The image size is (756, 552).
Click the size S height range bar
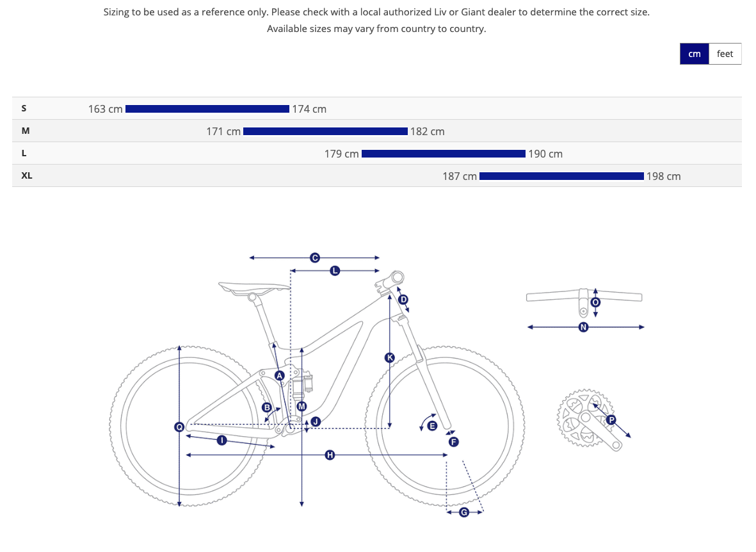[x=207, y=109]
